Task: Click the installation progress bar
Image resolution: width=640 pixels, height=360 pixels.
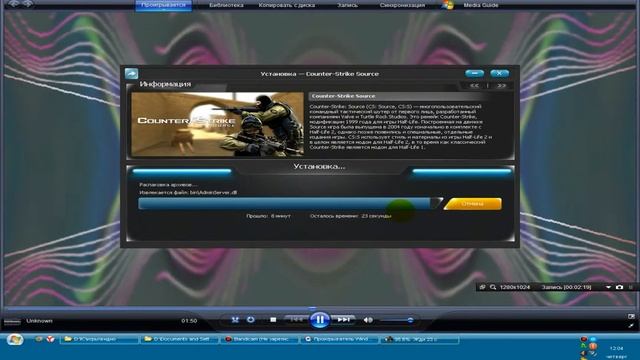Action: [290, 203]
